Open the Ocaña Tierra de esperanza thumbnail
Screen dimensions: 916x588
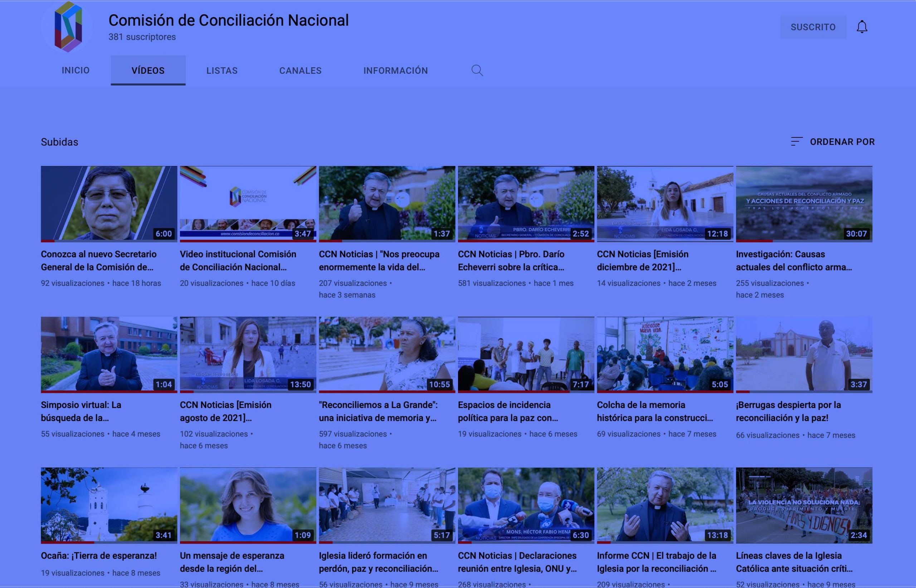[109, 506]
